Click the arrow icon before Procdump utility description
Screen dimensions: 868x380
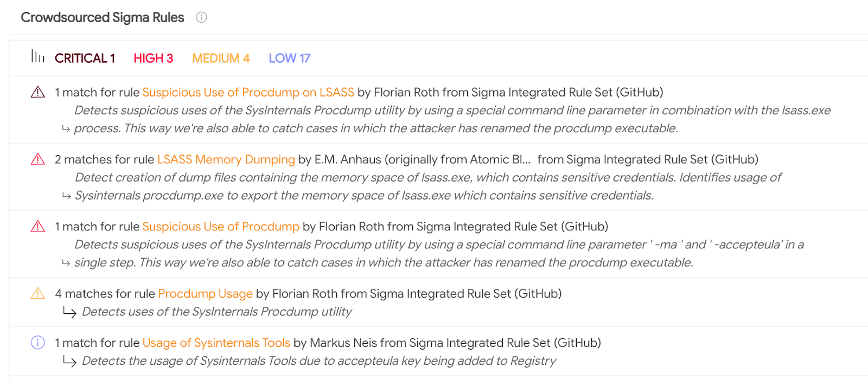pyautogui.click(x=69, y=312)
